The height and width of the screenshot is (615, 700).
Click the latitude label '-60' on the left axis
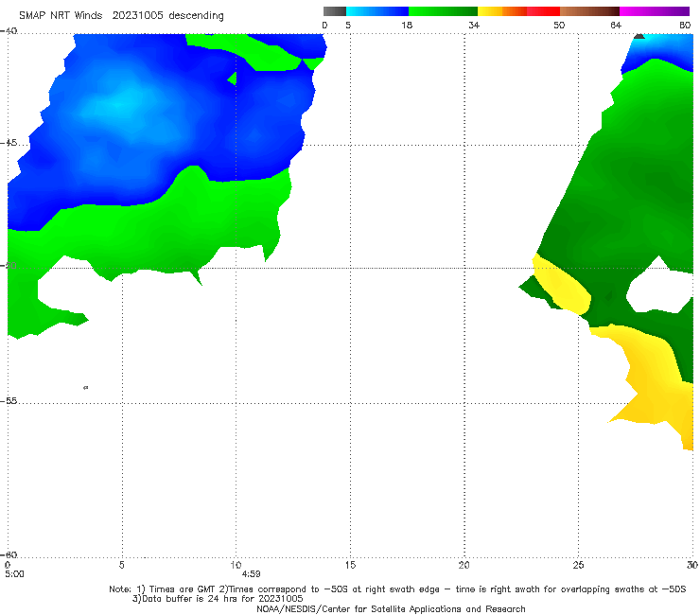(9, 554)
